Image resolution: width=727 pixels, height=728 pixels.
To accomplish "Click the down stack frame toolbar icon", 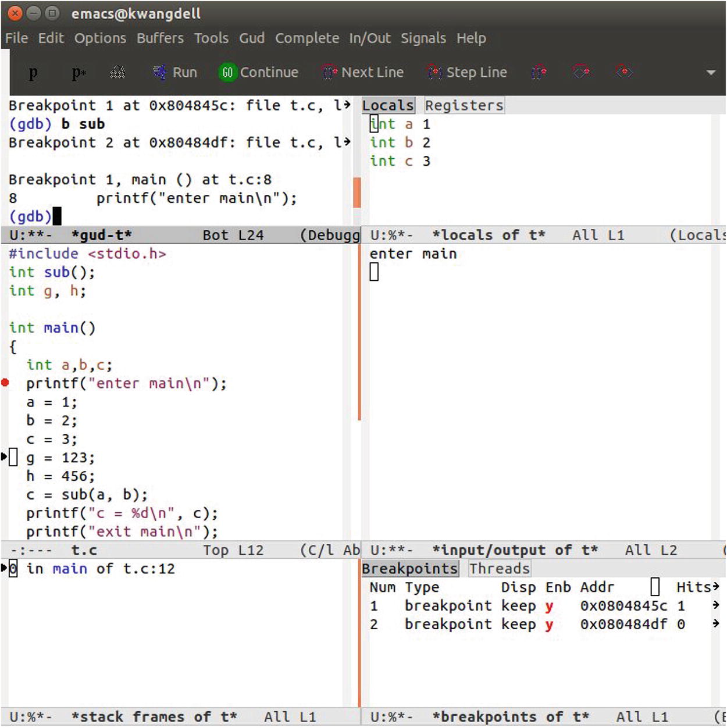I will click(624, 72).
